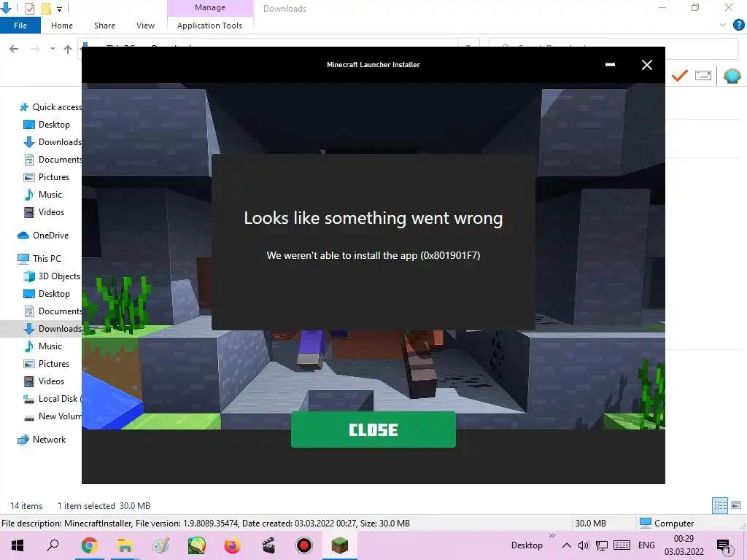The height and width of the screenshot is (560, 747).
Task: Open the network icon in system tray
Action: pos(602,545)
